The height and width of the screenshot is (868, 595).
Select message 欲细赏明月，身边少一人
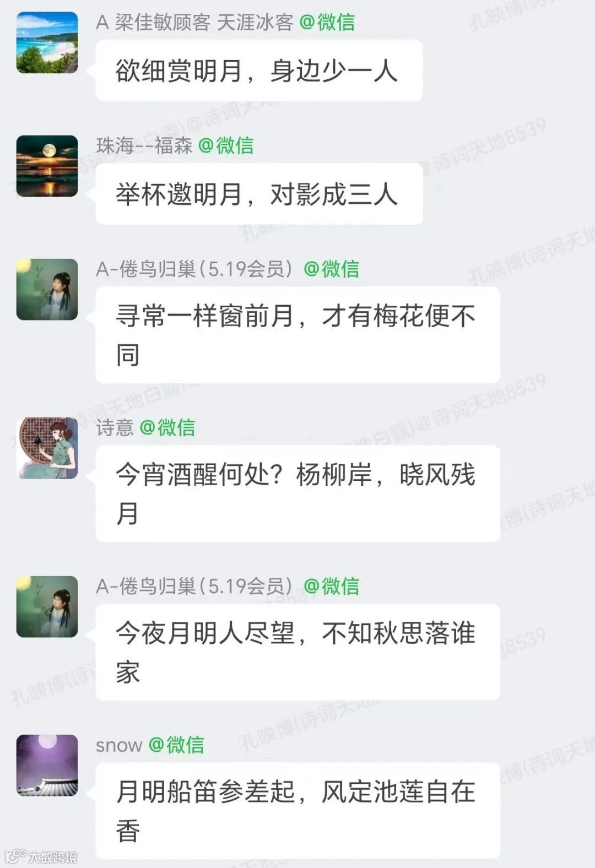tap(259, 70)
